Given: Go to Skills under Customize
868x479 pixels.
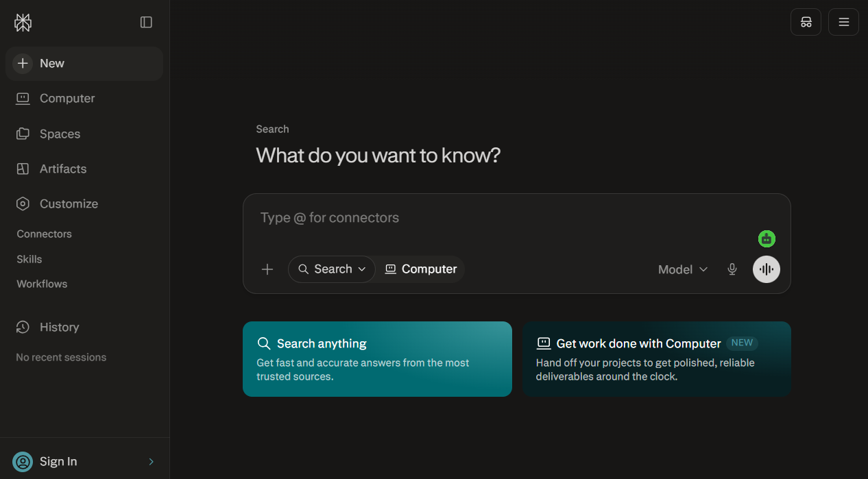Looking at the screenshot, I should (x=29, y=259).
